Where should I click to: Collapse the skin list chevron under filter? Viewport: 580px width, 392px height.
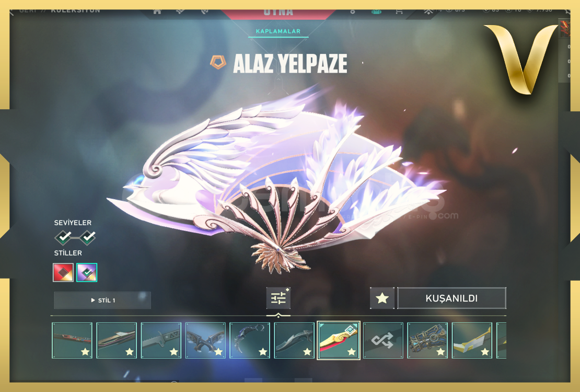(x=278, y=315)
